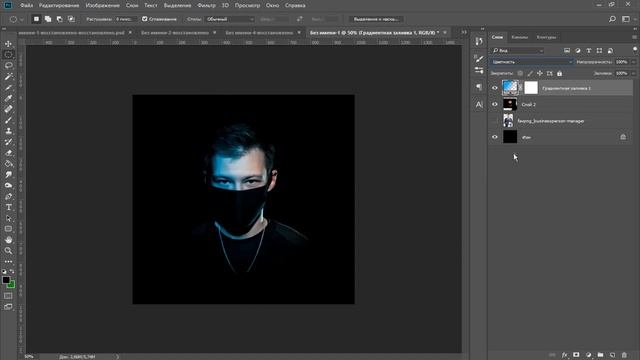Switch to the Контуры tab
Viewport: 640px width, 360px height.
(x=546, y=37)
